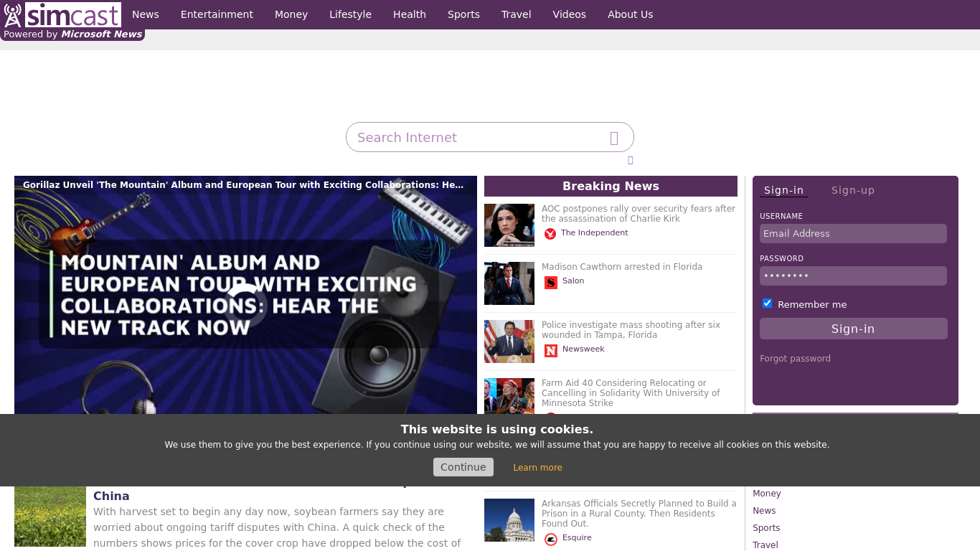Click the Microsoft News powered-by label
Screen dimensions: 980x551
(73, 34)
